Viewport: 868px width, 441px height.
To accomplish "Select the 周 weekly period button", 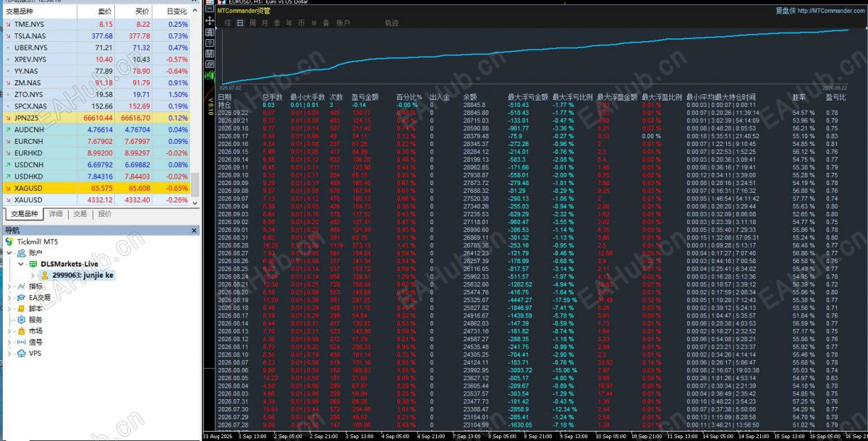I will pos(252,23).
